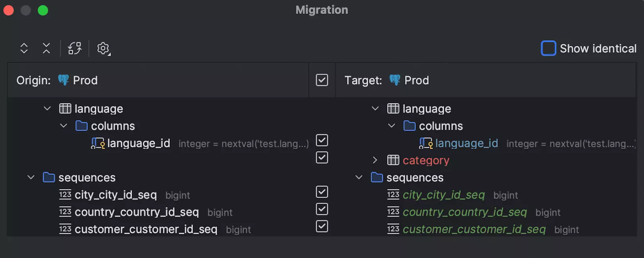The width and height of the screenshot is (644, 258).
Task: Collapse the Origin columns folder
Action: pyautogui.click(x=64, y=126)
